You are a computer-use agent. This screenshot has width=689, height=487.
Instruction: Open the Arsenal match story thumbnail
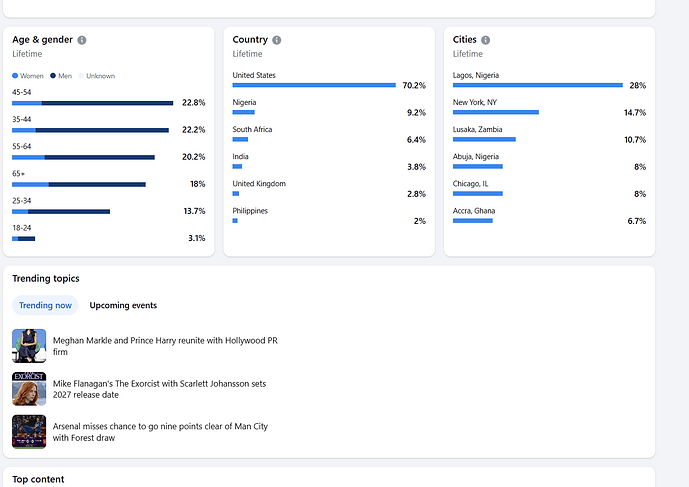click(x=29, y=432)
